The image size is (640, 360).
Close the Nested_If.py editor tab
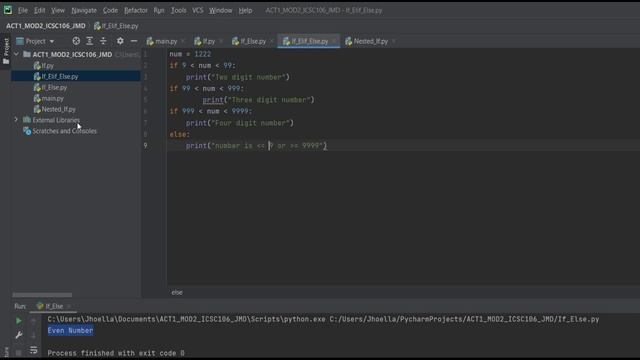point(393,41)
